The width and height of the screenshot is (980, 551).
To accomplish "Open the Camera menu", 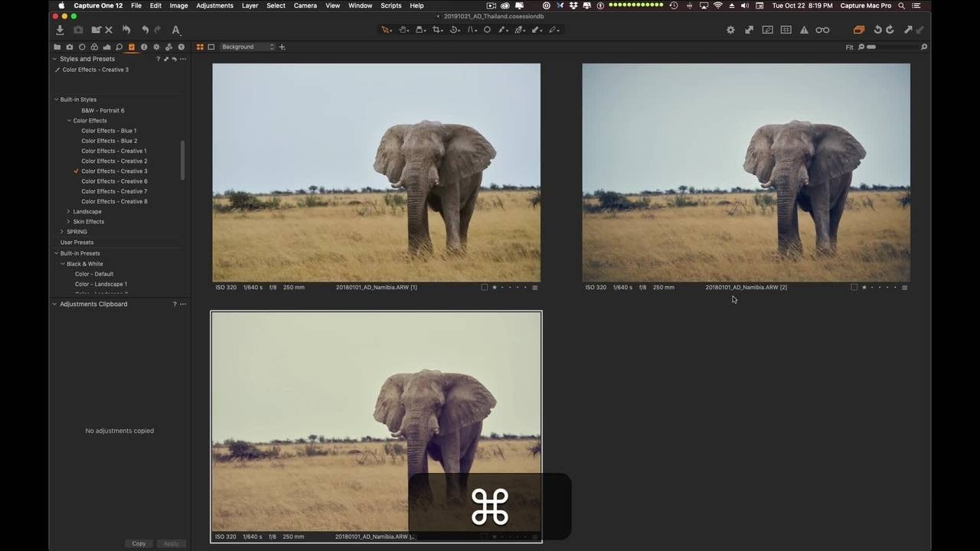I will [305, 5].
